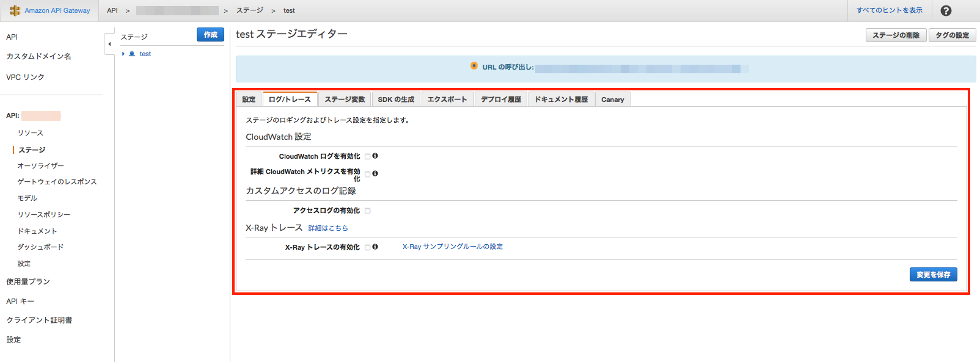The width and height of the screenshot is (980, 362).
Task: Click the Amazon API Gateway header link
Action: click(57, 10)
